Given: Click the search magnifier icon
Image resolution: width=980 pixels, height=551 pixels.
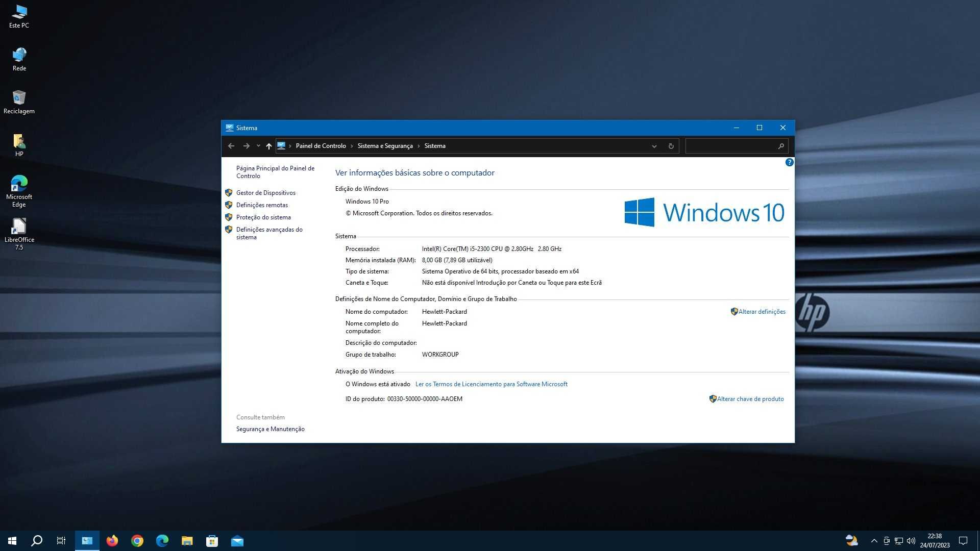Looking at the screenshot, I should [x=781, y=146].
